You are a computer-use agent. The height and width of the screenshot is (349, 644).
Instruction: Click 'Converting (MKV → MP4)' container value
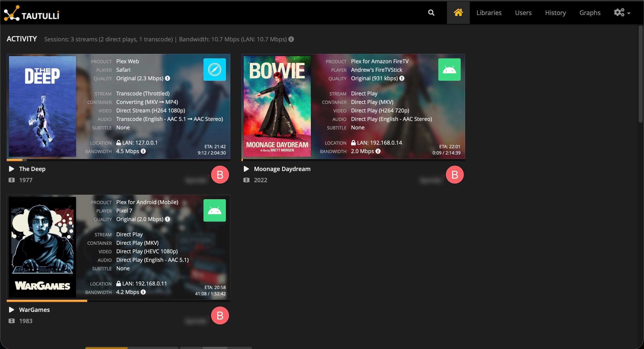147,102
